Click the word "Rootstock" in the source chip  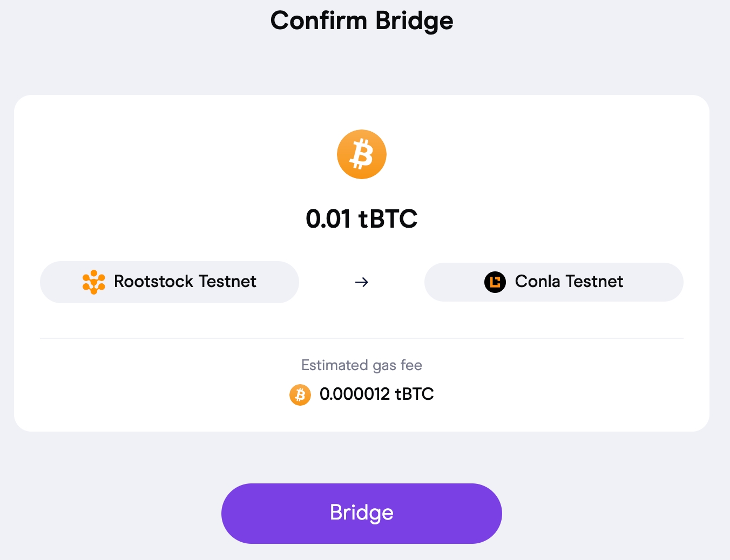(x=153, y=282)
